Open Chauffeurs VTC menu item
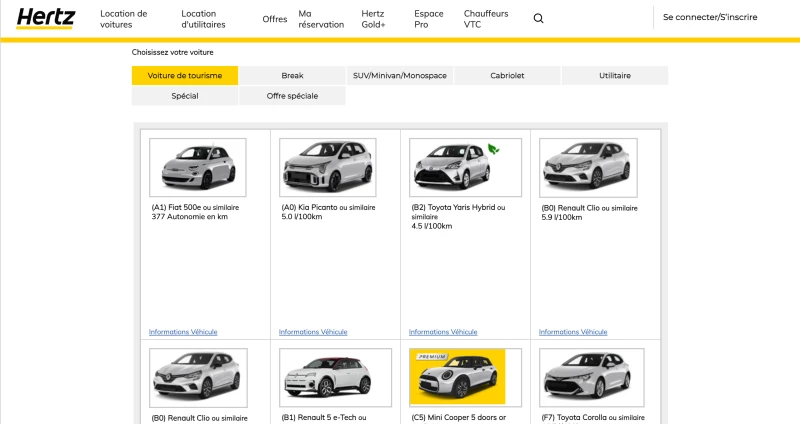800x424 pixels. [486, 19]
